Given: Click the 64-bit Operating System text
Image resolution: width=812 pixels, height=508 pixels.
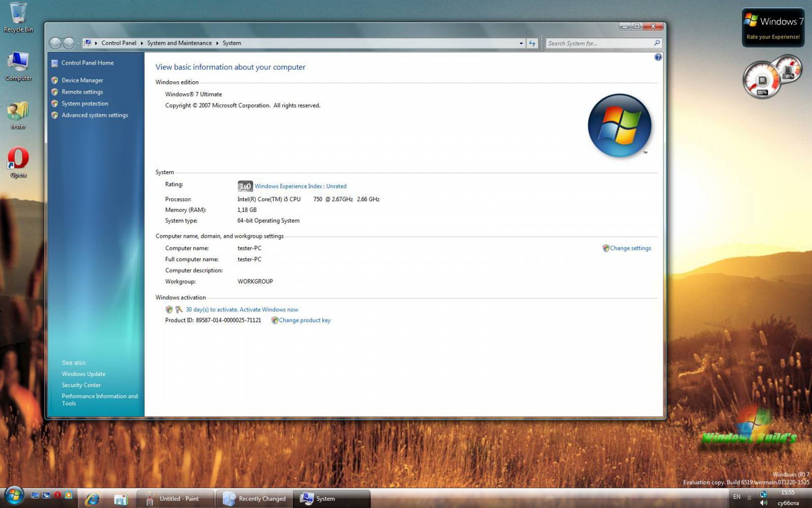Looking at the screenshot, I should (x=268, y=221).
